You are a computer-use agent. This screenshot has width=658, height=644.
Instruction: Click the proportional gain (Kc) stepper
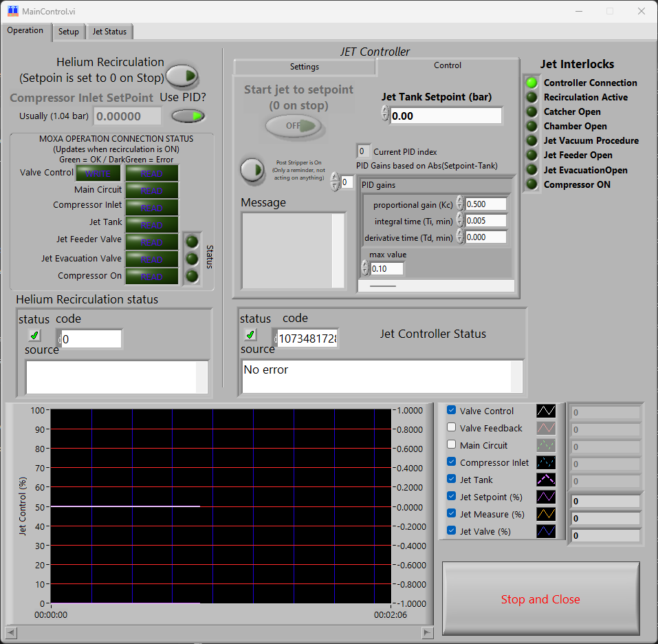point(460,204)
